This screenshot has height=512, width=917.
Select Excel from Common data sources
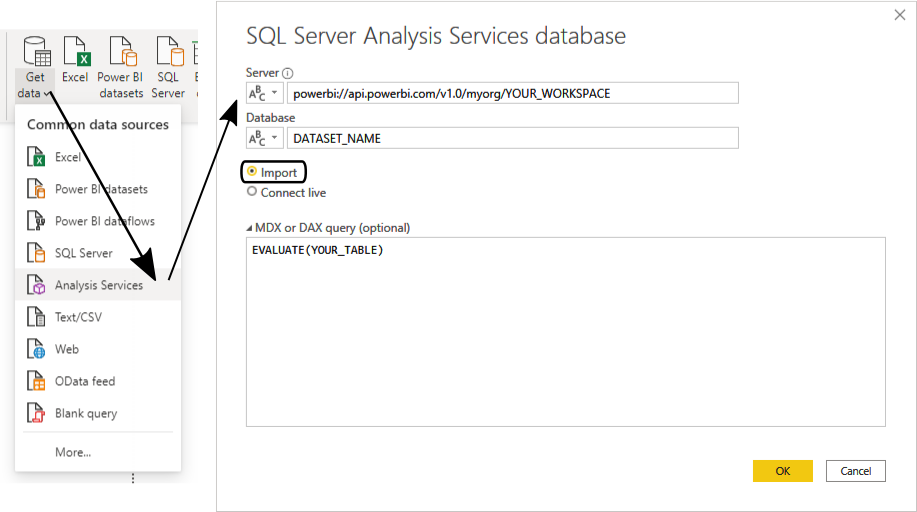pos(98,157)
